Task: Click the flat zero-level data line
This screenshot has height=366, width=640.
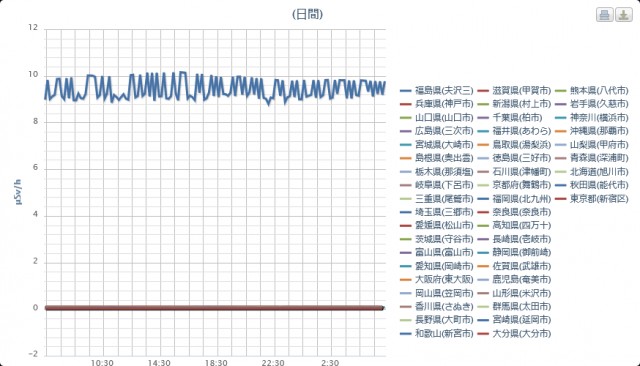Action: click(214, 308)
